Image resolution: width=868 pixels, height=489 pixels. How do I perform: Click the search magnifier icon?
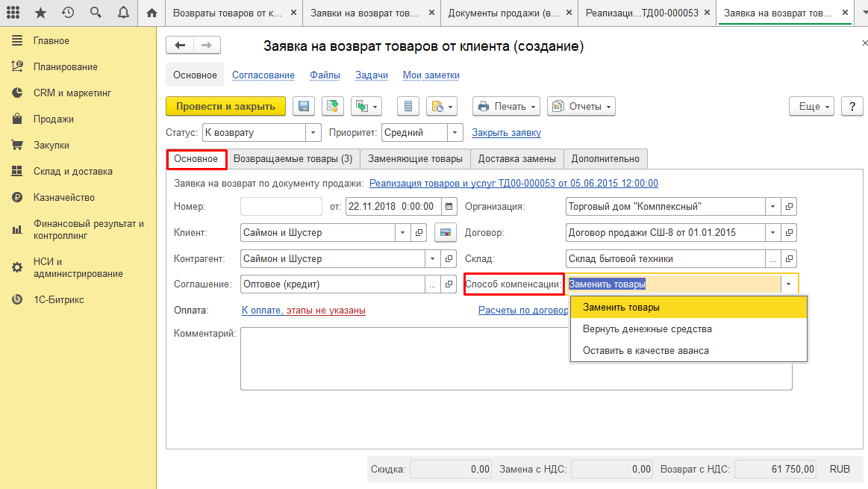pyautogui.click(x=96, y=13)
